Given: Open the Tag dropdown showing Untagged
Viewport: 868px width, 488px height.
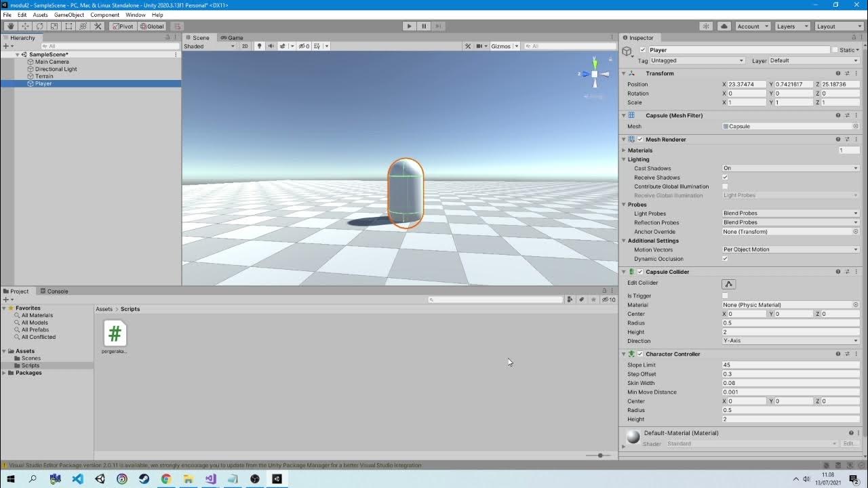Looking at the screenshot, I should [697, 60].
